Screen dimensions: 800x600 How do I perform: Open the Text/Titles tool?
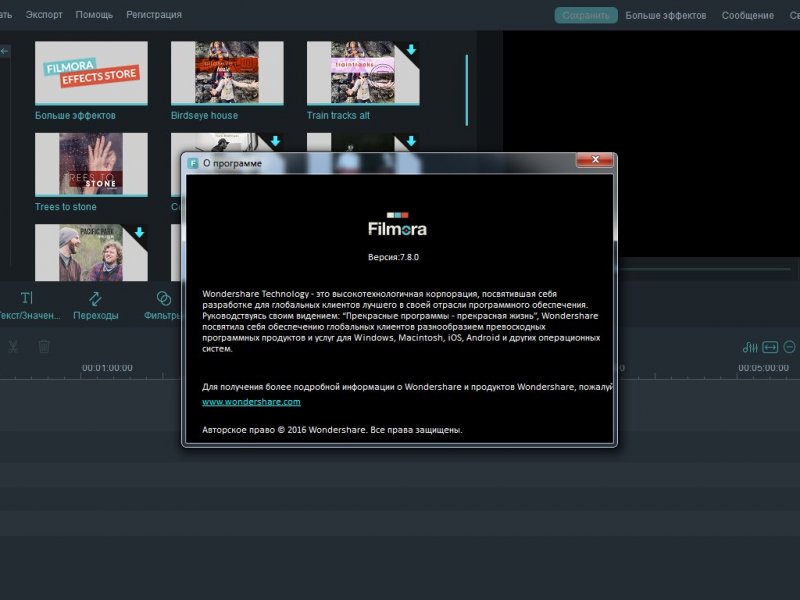[27, 305]
